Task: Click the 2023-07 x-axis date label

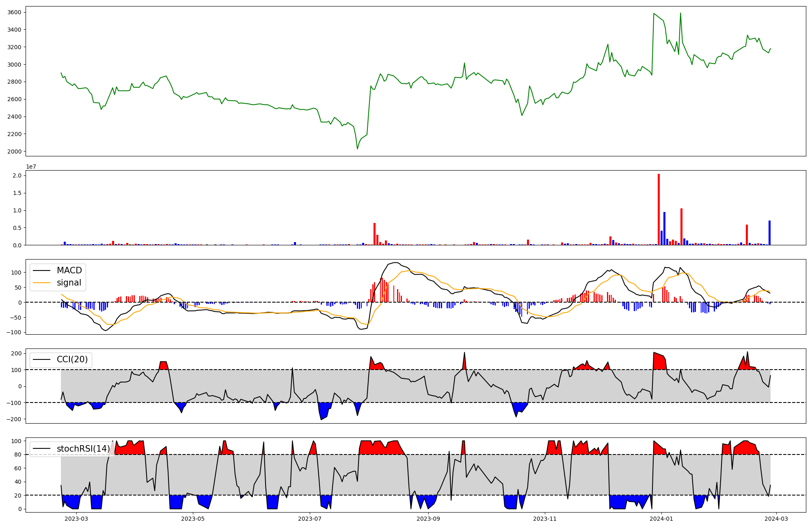Action: point(310,519)
